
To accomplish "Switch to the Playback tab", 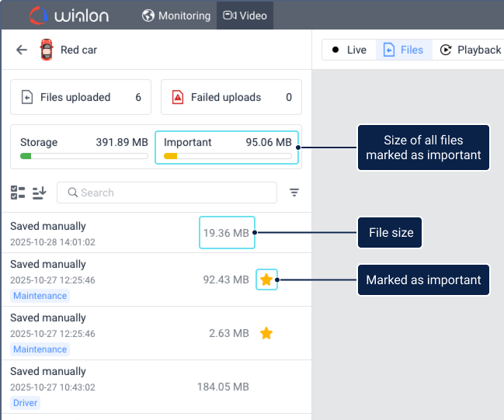I will coord(471,50).
